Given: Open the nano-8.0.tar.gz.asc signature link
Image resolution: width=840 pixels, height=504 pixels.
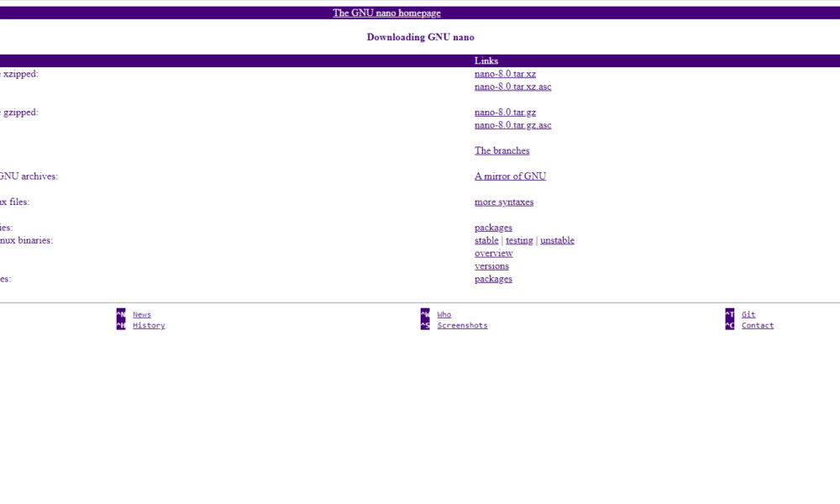Looking at the screenshot, I should 512,125.
